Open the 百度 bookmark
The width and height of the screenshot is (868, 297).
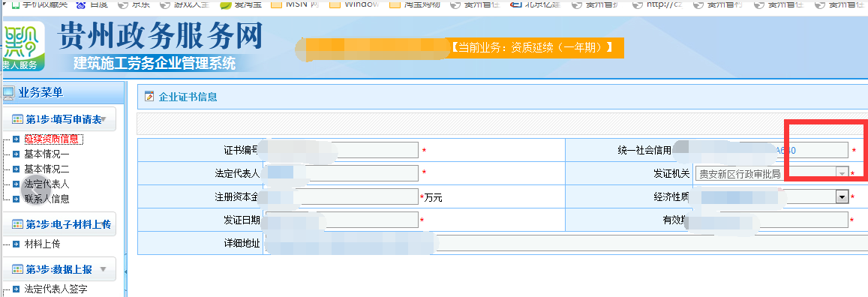92,5
